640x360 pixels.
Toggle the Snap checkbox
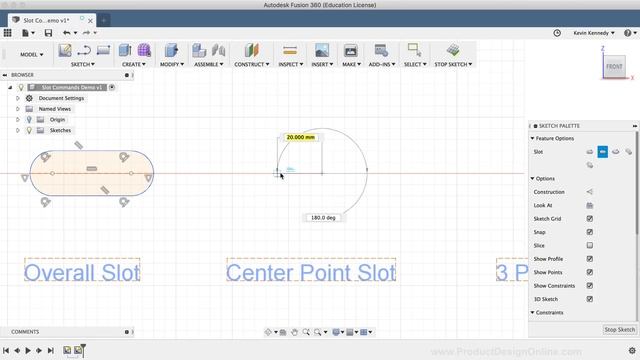[589, 232]
